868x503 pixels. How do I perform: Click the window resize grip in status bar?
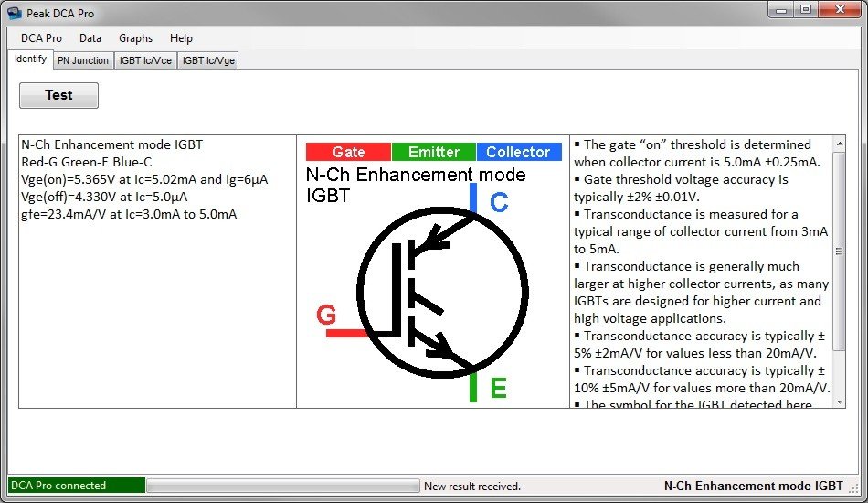[854, 488]
